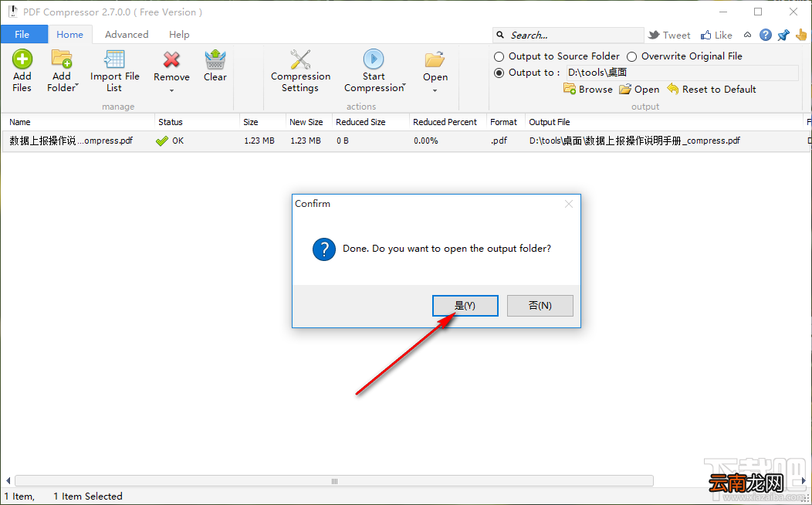Collapse the ribbon with caret icon

(x=747, y=35)
